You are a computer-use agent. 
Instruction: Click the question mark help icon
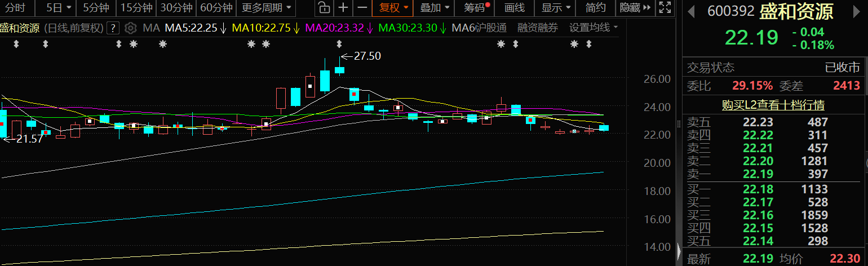pos(113,28)
